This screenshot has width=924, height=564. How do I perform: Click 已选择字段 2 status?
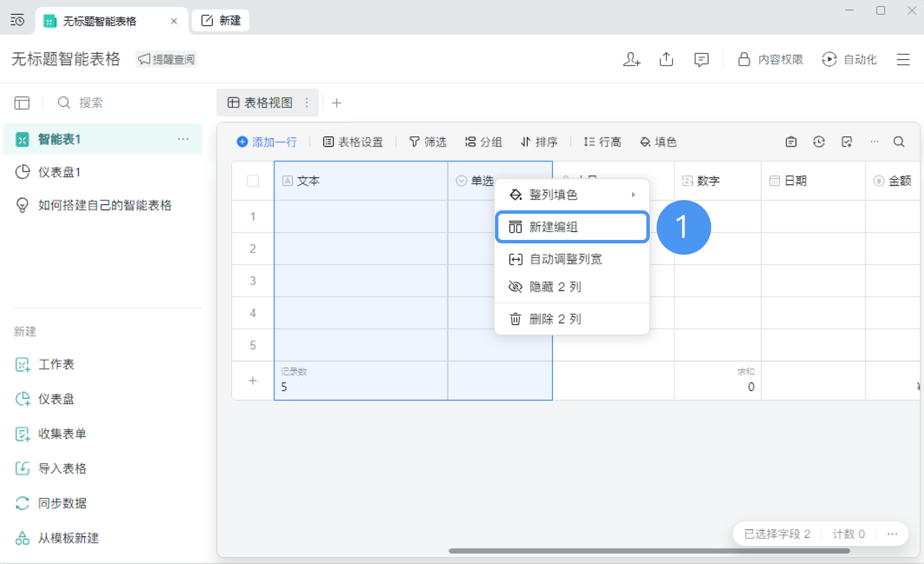click(x=777, y=534)
